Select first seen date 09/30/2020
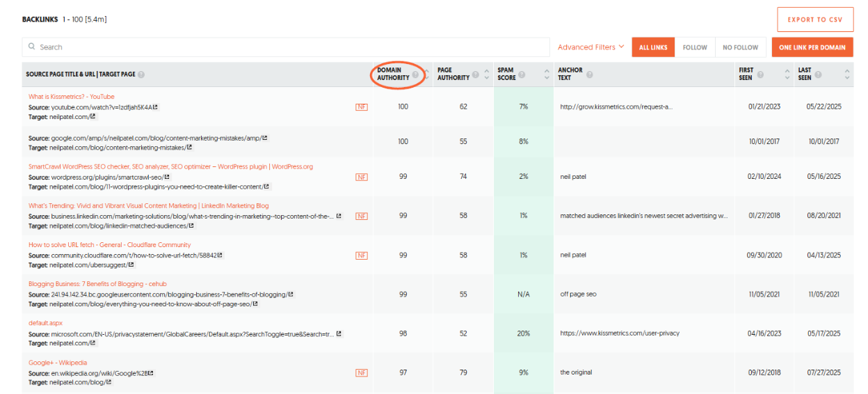868x394 pixels. tap(764, 255)
